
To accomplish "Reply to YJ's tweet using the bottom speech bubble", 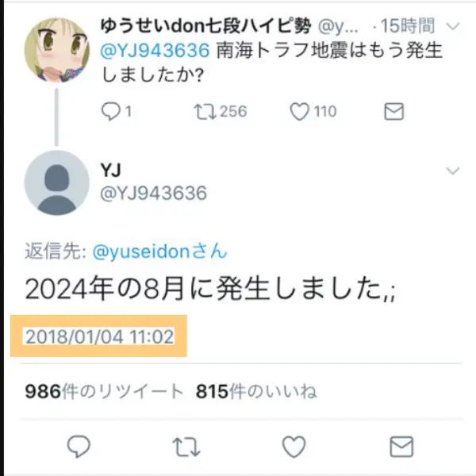I will [79, 446].
